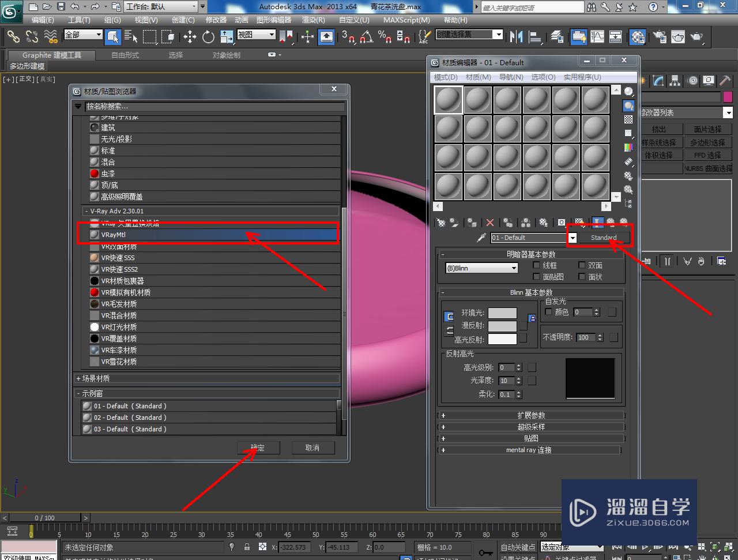
Task: Choose the Select and Rotate tool
Action: 208,37
